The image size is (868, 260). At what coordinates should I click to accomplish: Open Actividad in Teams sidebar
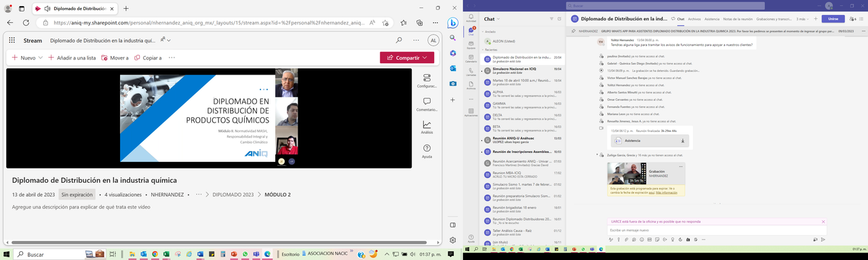471,18
